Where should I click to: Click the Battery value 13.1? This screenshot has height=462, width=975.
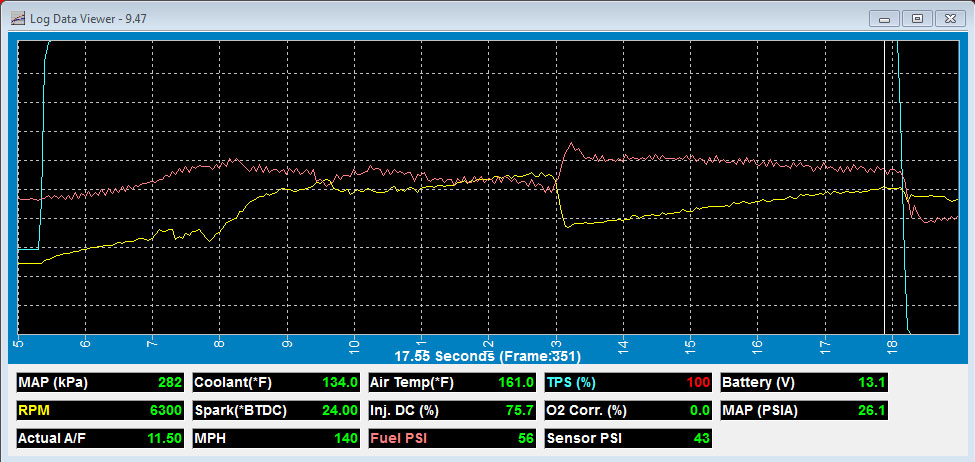coord(872,383)
